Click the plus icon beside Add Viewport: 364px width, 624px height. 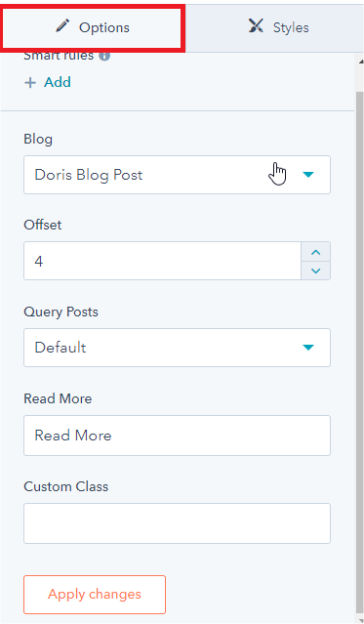(30, 83)
